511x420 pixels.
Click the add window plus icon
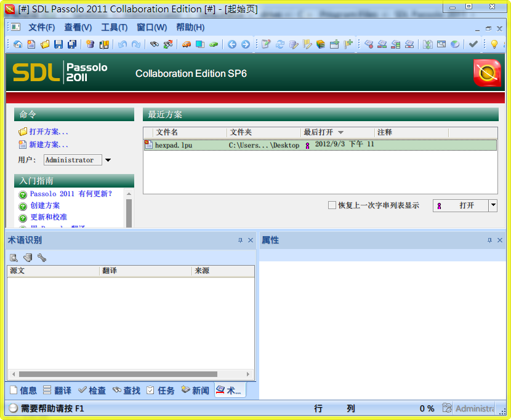coord(334,44)
